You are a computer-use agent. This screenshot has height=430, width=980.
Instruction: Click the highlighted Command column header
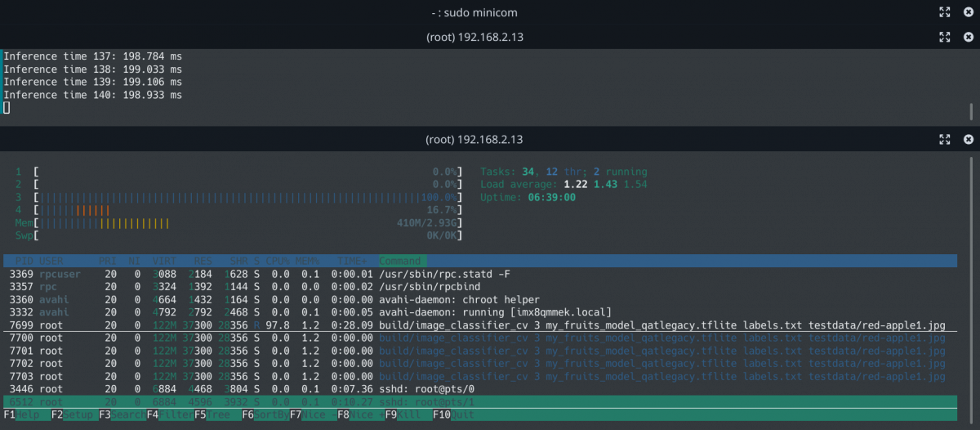click(x=400, y=261)
